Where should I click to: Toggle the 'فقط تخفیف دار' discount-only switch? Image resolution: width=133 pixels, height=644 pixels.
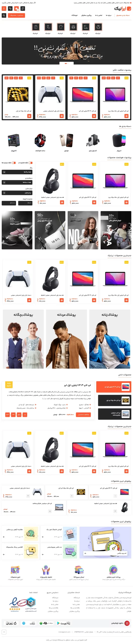(x=30, y=163)
